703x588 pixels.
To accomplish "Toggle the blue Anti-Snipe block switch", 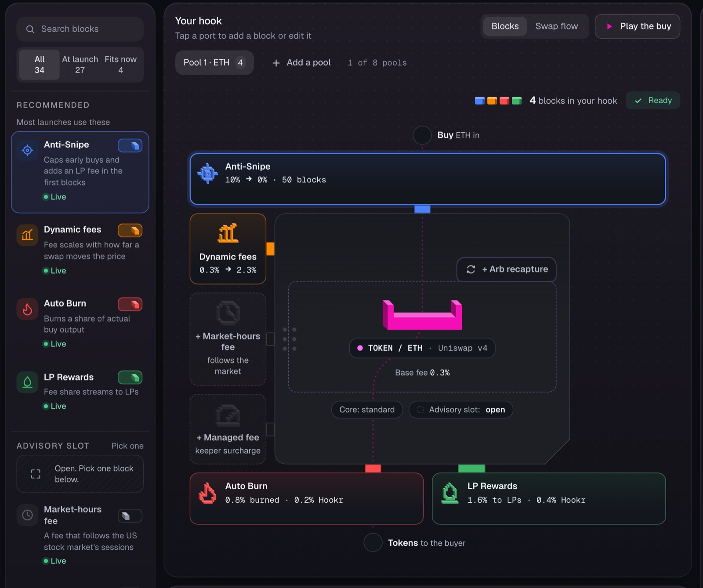I will 130,145.
